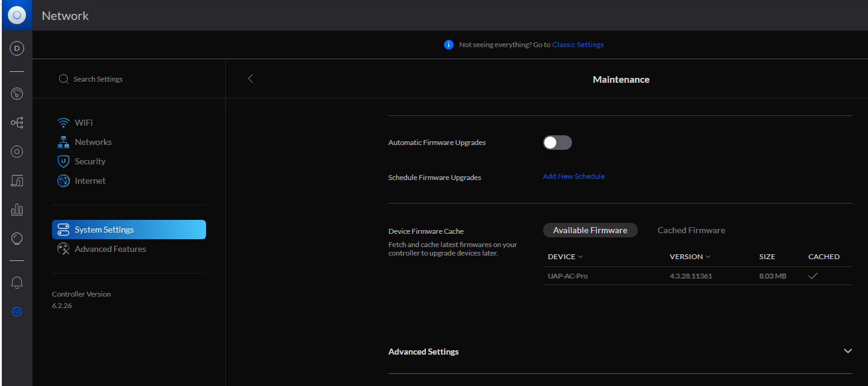Open the Devices circle icon
The image size is (868, 386).
17,152
